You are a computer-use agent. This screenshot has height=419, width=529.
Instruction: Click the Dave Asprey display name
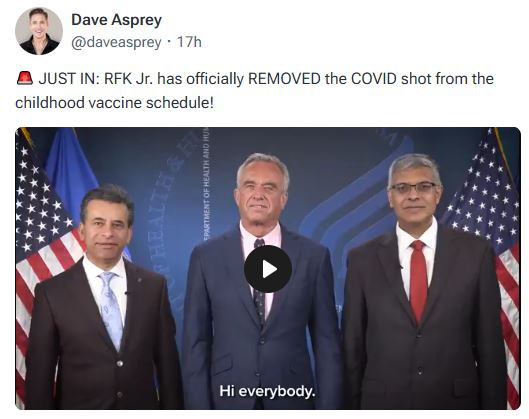tap(116, 20)
